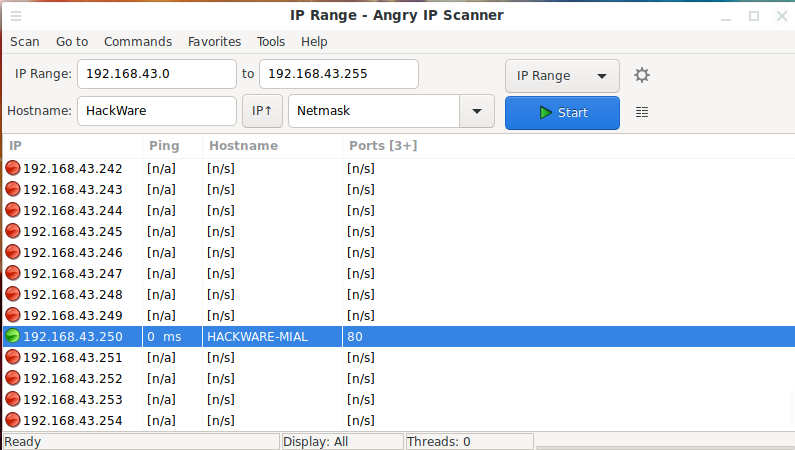Click the red status icon for 192.168.43.246
Image resolution: width=795 pixels, height=450 pixels.
tap(13, 253)
